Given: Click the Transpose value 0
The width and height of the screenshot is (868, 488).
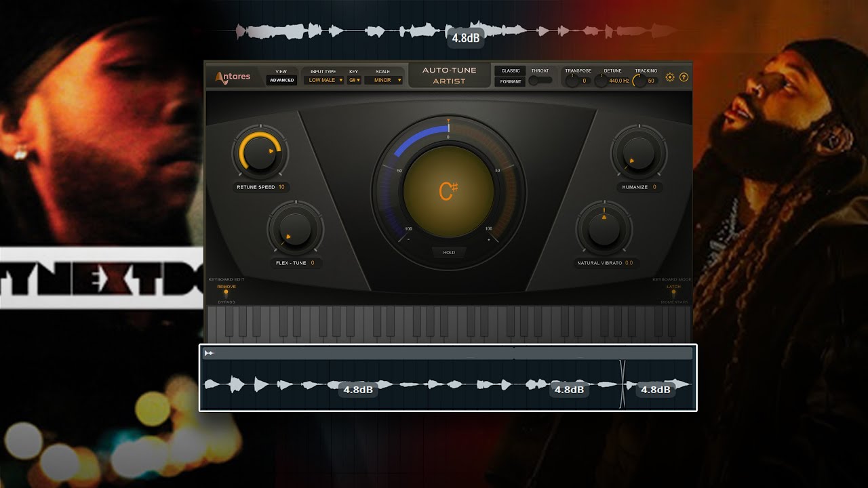Looking at the screenshot, I should coord(584,81).
